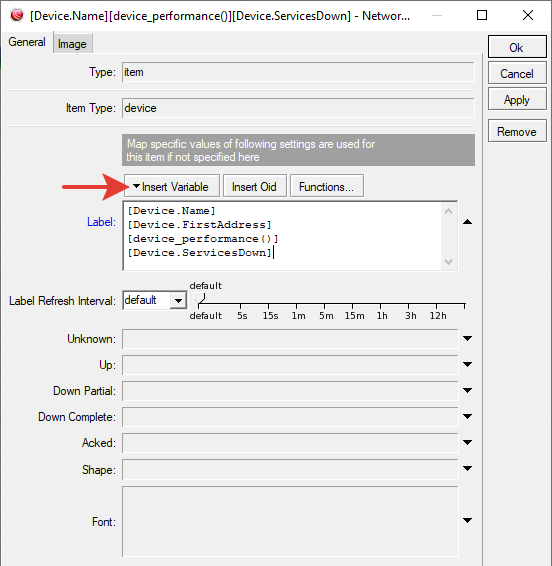This screenshot has height=566, width=552.
Task: Open the Functions... dialog button
Action: click(x=327, y=186)
